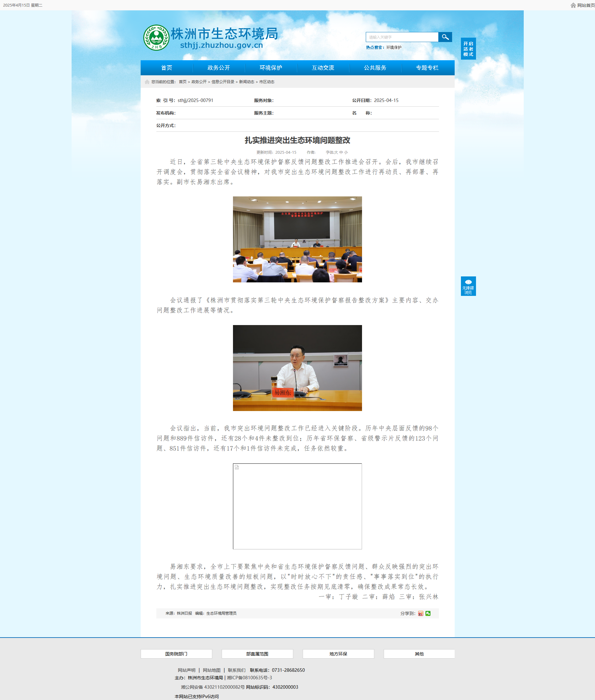Set font size to 小
The width and height of the screenshot is (595, 700).
[x=346, y=152]
